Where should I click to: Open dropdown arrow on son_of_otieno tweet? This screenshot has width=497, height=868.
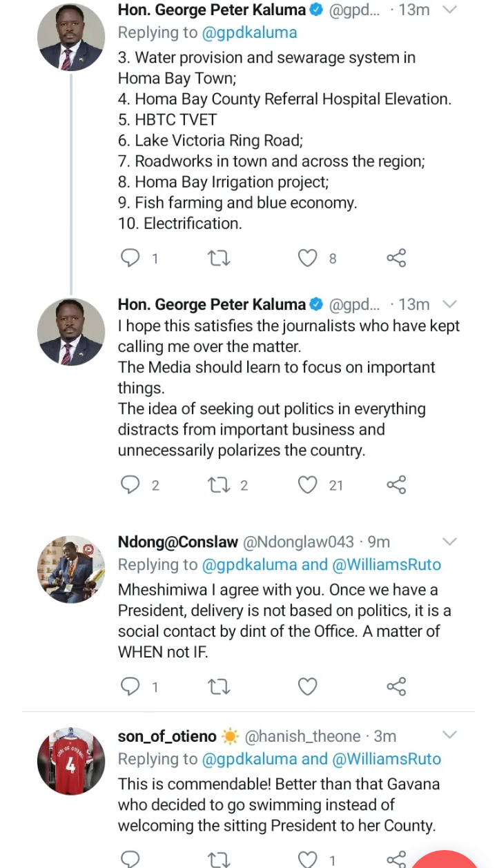(x=449, y=736)
